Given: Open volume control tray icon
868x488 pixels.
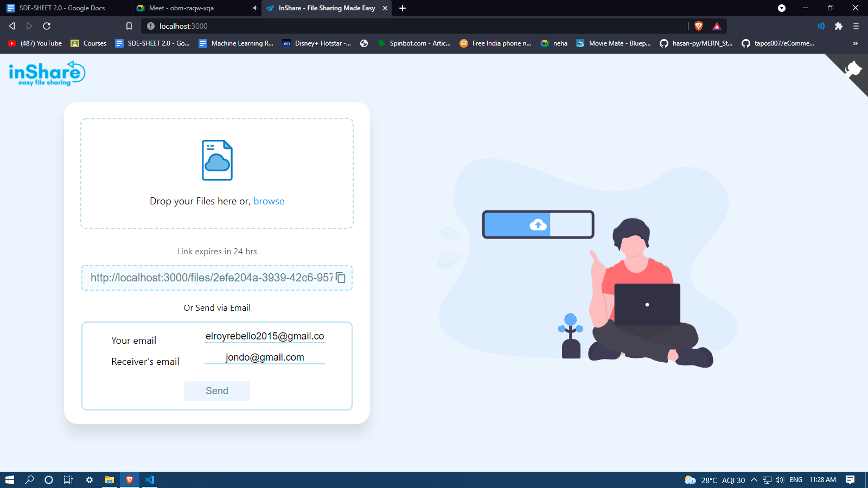Looking at the screenshot, I should tap(780, 480).
